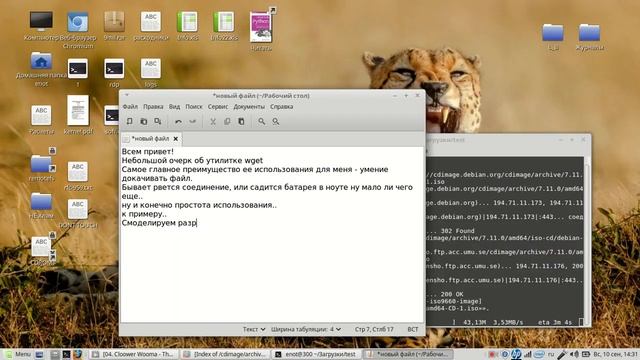The height and width of the screenshot is (360, 640).
Task: Click the line 'к примеру..' in the editor
Action: 144,214
